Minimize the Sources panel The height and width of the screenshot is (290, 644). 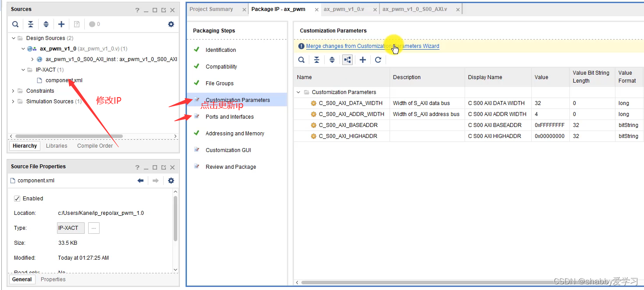[x=146, y=10]
